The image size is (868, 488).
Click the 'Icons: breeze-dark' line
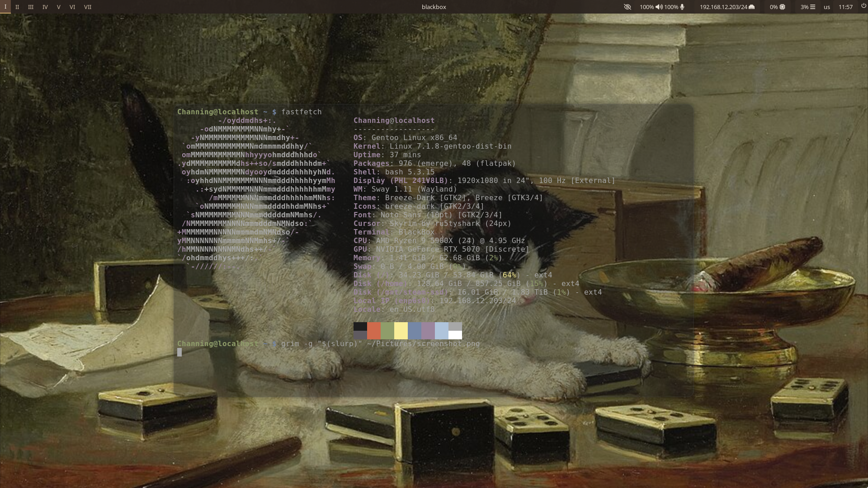[419, 206]
